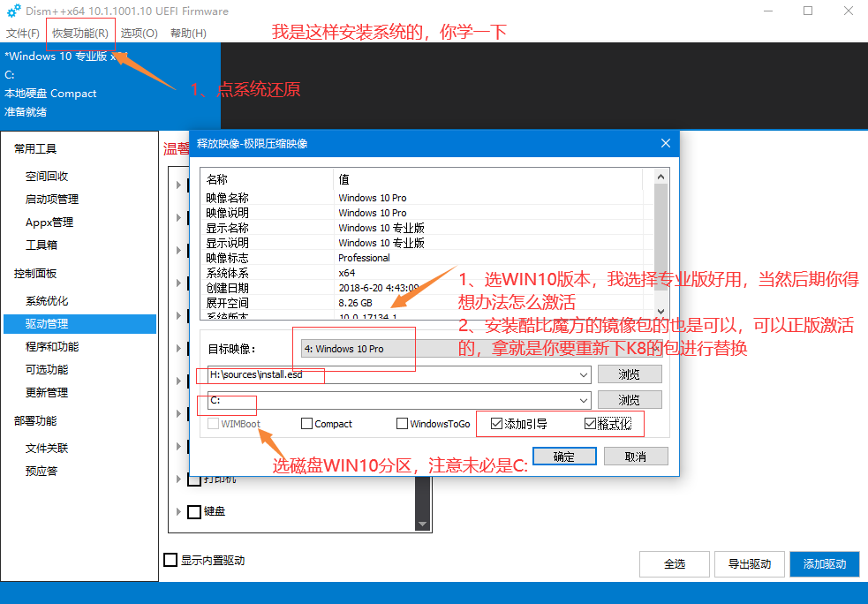Uncheck the 添加引导 option

pyautogui.click(x=496, y=424)
